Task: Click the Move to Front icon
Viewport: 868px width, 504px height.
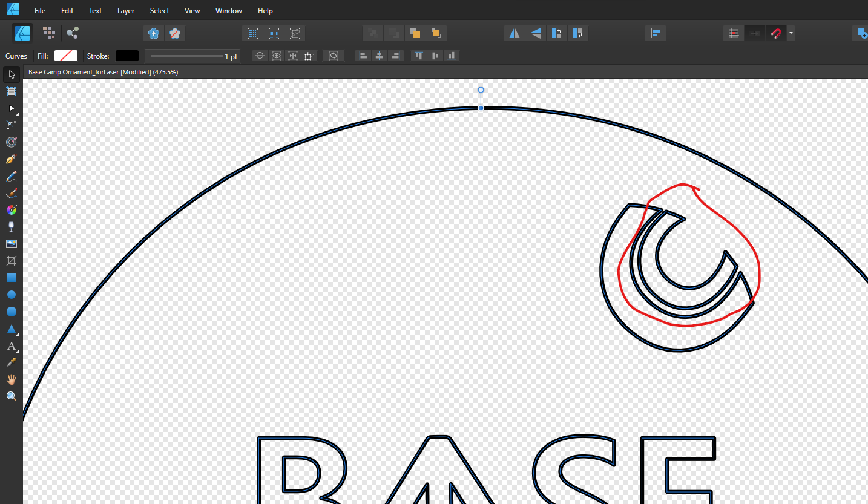Action: (x=436, y=33)
